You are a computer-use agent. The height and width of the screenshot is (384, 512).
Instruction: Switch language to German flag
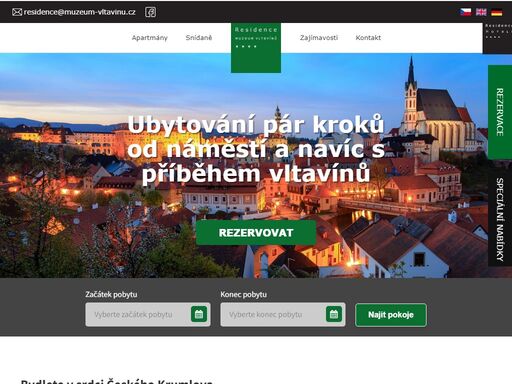(x=497, y=12)
